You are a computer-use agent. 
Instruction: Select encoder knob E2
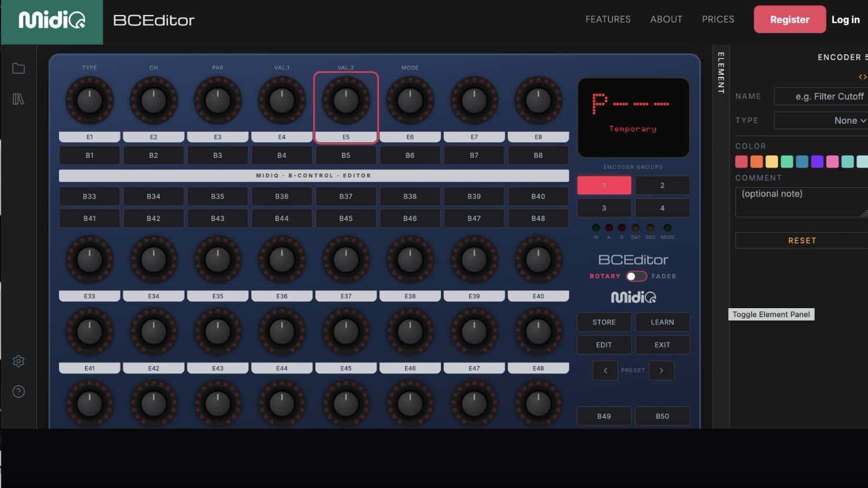click(x=153, y=101)
